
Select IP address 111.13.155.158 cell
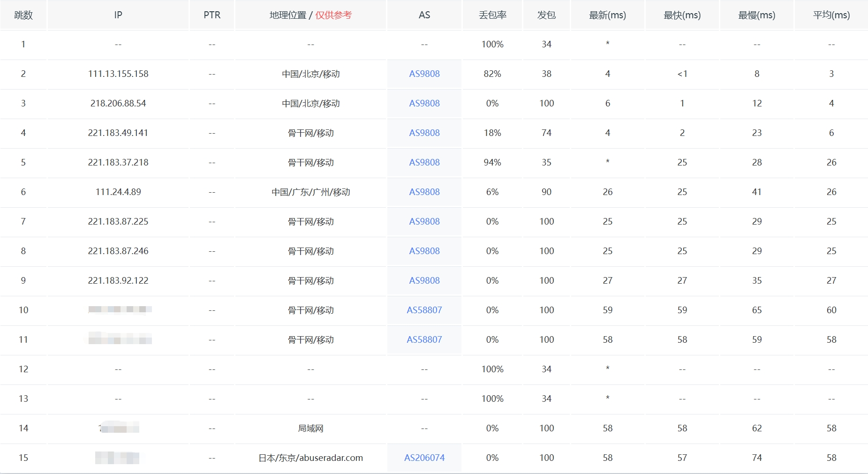click(x=118, y=74)
